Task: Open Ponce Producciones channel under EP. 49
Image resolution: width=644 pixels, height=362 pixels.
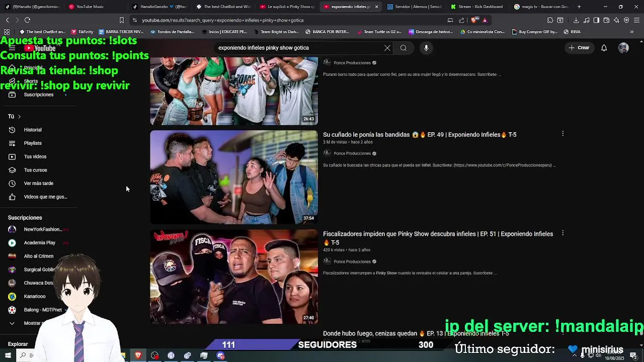Action: pos(352,153)
